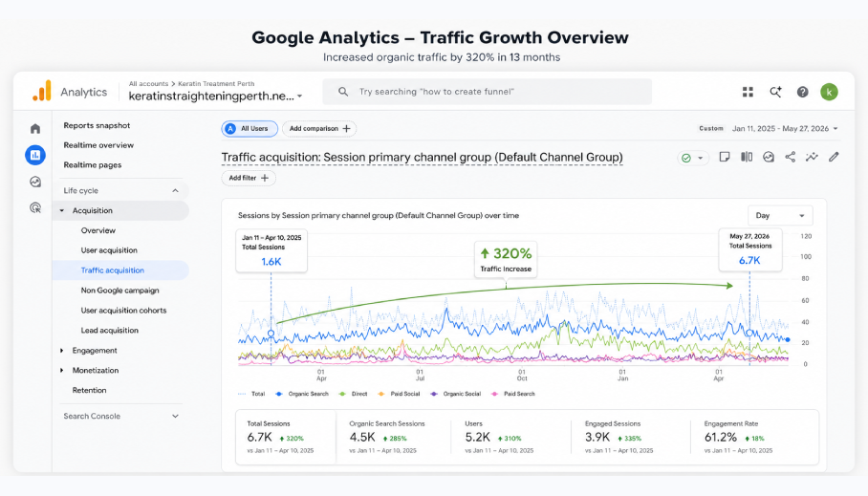868x496 pixels.
Task: Open the Home icon in sidebar
Action: 34,128
